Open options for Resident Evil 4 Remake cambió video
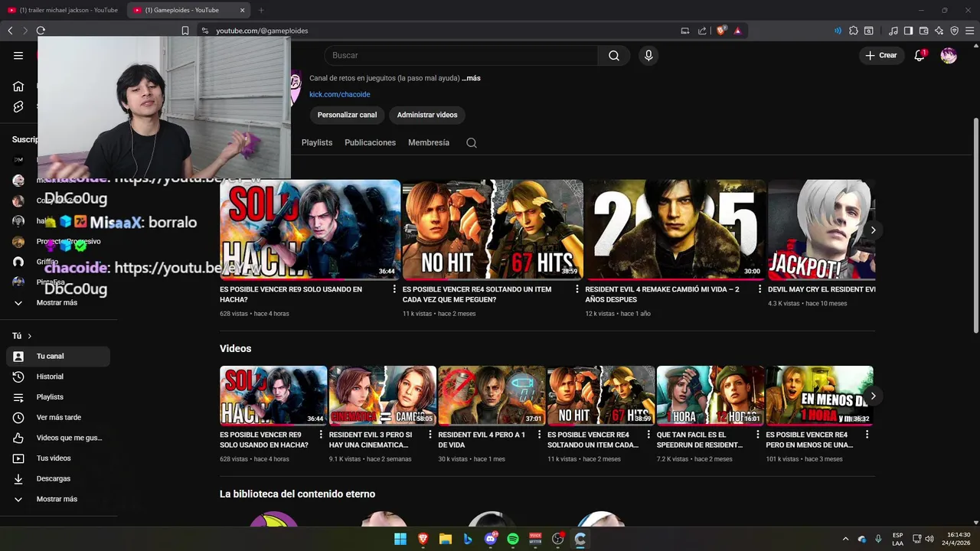The width and height of the screenshot is (980, 551). pyautogui.click(x=759, y=289)
